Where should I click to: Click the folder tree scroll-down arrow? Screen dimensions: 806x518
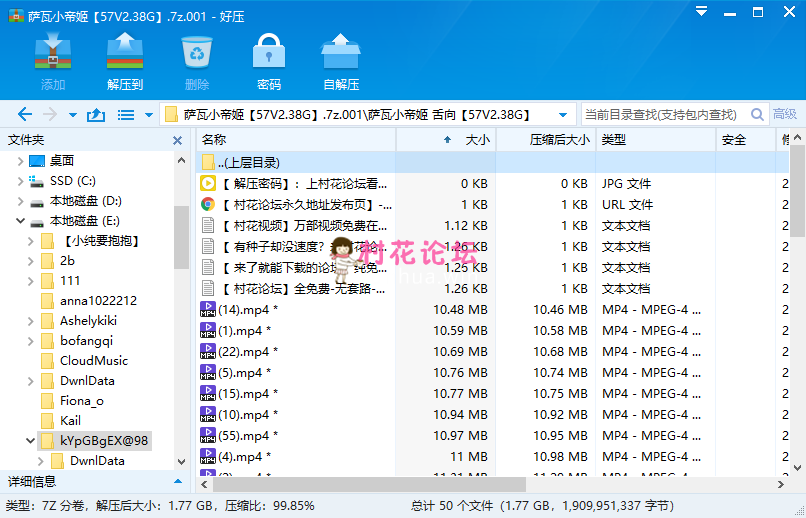click(x=181, y=461)
